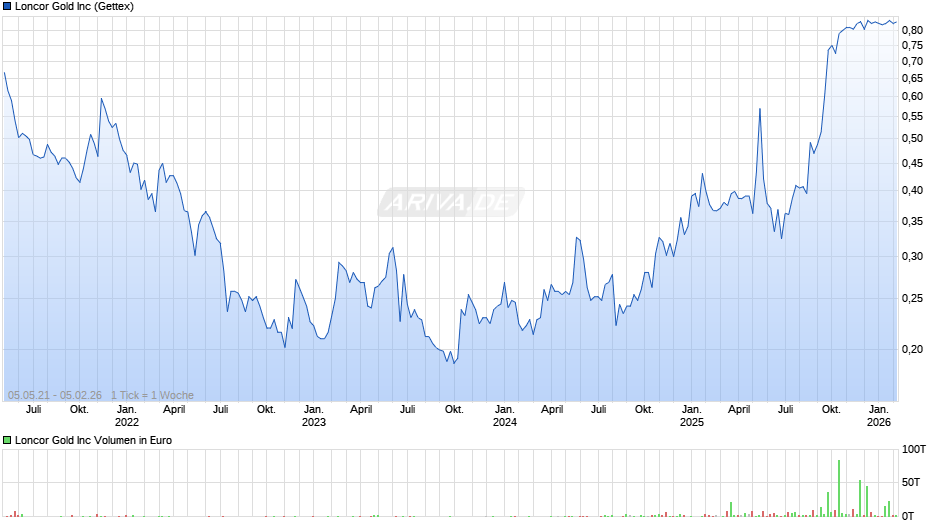Select the chart title 'Loncor Gold Inc (Gettex)'
Image resolution: width=940 pixels, height=526 pixels.
point(74,7)
